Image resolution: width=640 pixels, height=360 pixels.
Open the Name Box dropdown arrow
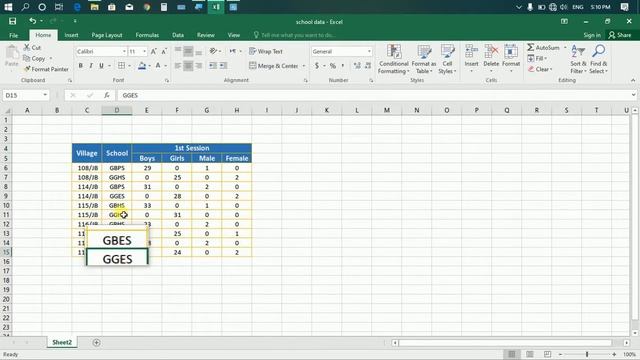pos(45,95)
